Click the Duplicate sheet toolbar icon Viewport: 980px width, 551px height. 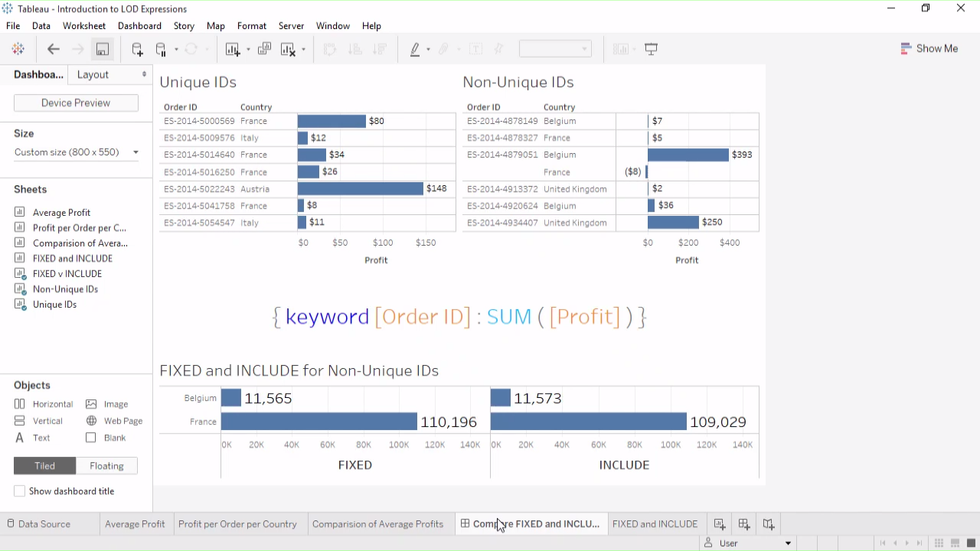pyautogui.click(x=264, y=49)
